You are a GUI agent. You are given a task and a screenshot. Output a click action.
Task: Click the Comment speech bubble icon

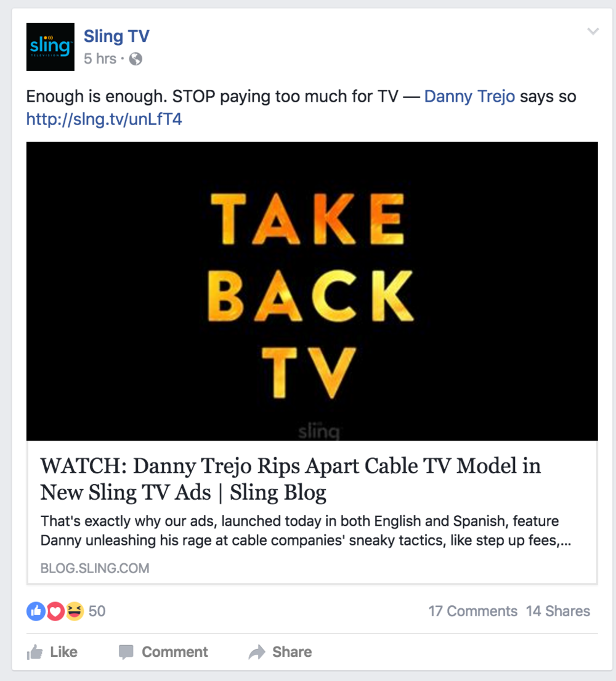coord(126,652)
